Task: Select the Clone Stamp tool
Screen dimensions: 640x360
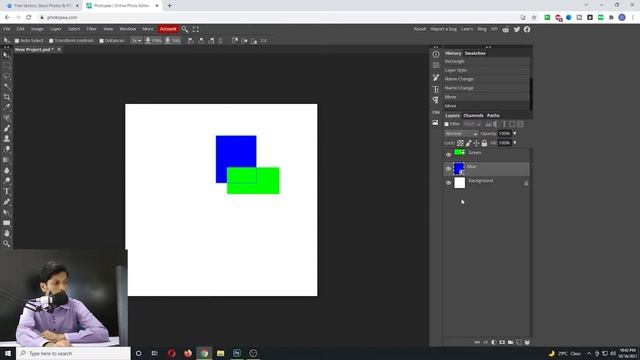Action: point(7,139)
